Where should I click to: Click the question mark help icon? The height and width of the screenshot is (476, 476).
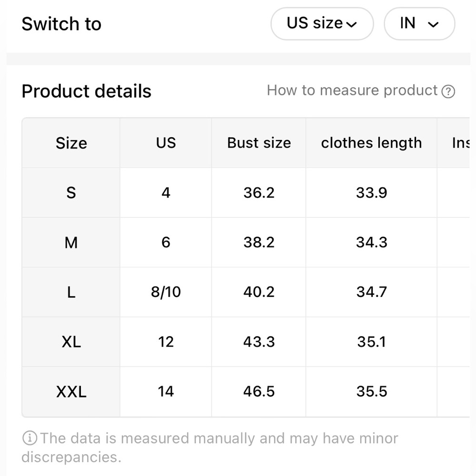[x=448, y=91]
